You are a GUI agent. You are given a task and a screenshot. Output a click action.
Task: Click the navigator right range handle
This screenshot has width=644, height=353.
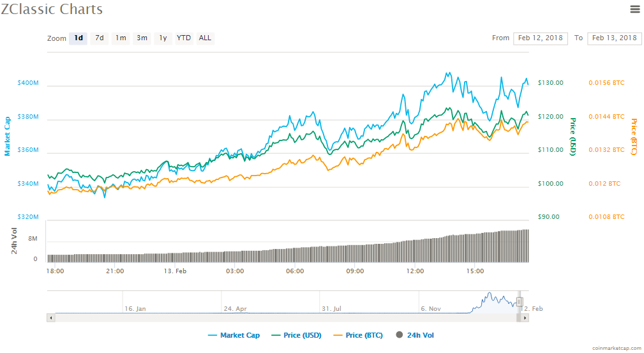click(x=520, y=302)
